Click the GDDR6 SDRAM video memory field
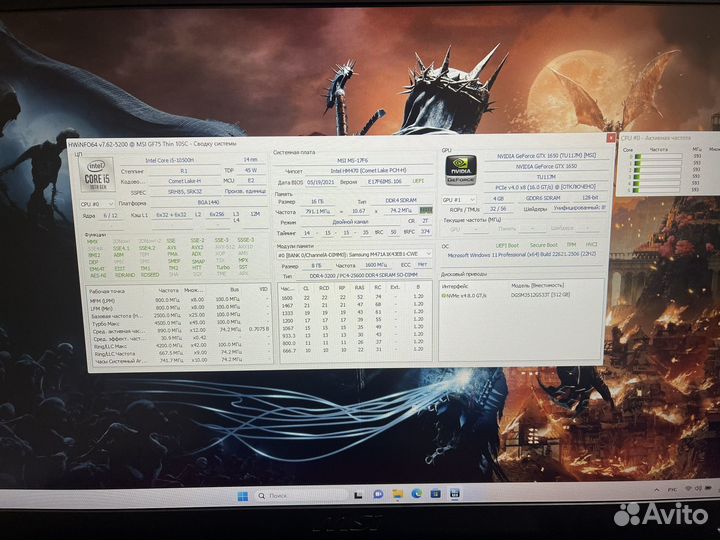Viewport: 720px width, 540px height. 543,198
